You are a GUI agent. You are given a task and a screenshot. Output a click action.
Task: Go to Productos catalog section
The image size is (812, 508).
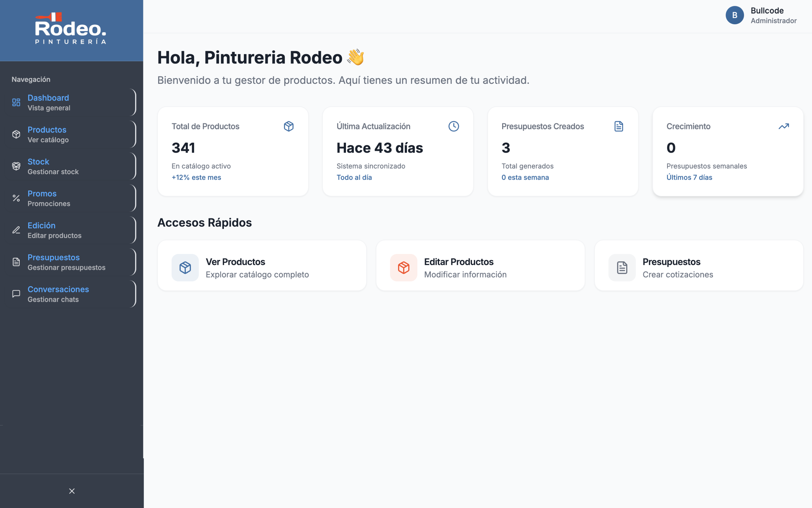click(71, 134)
